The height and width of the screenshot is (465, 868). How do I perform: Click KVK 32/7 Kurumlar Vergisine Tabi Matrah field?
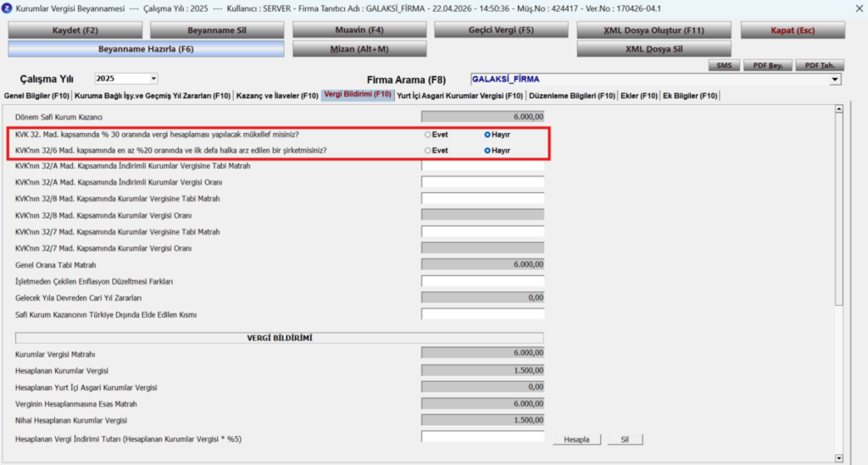[482, 232]
